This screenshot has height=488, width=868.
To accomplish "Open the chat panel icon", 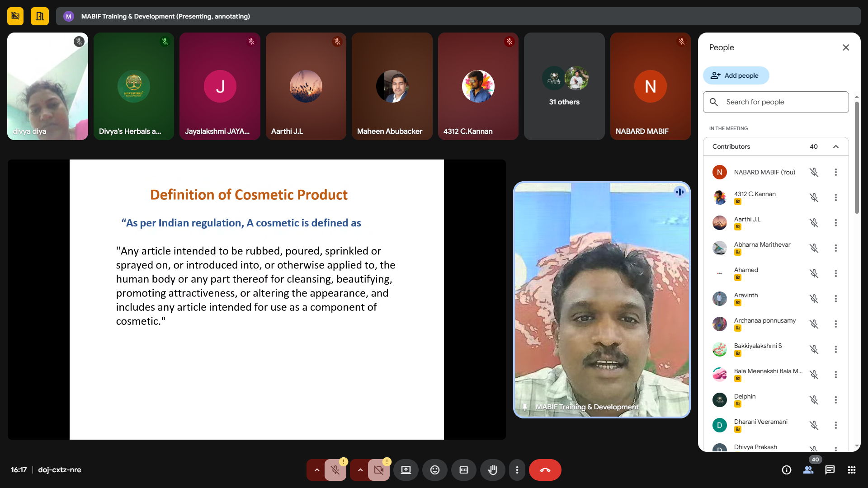I will (830, 470).
